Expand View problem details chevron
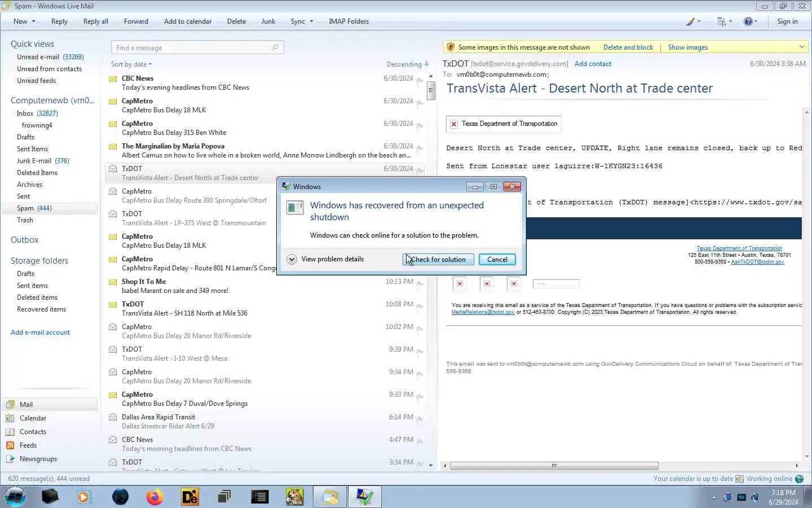812x508 pixels. point(292,259)
